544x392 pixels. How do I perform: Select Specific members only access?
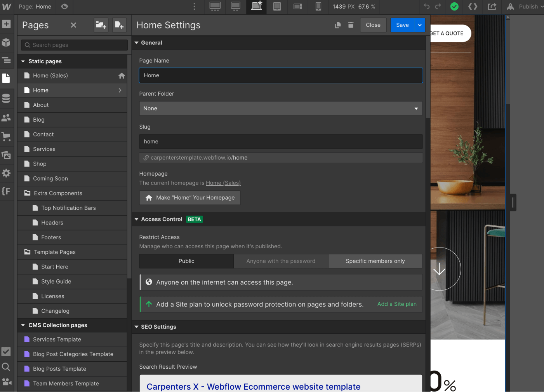(x=375, y=261)
